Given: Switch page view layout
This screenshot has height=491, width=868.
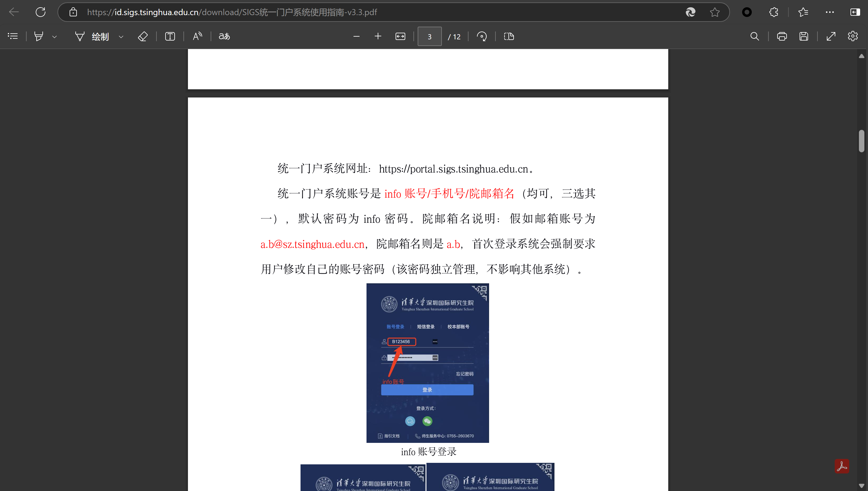Looking at the screenshot, I should (x=509, y=36).
